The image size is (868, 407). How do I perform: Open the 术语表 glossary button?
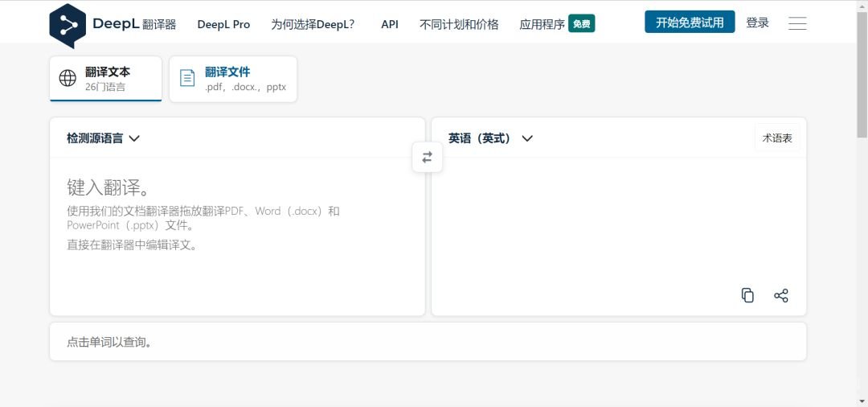coord(777,138)
